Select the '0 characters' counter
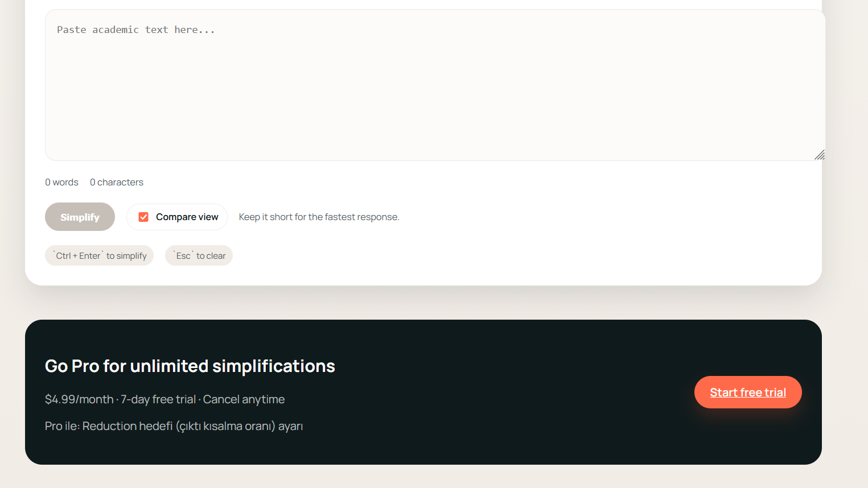This screenshot has width=868, height=488. [x=117, y=182]
